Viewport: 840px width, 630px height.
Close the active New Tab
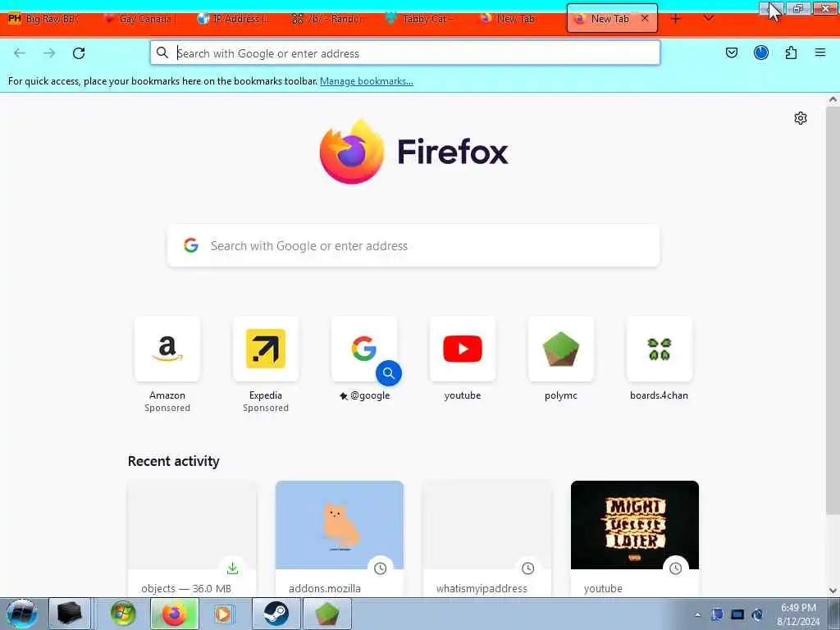645,18
